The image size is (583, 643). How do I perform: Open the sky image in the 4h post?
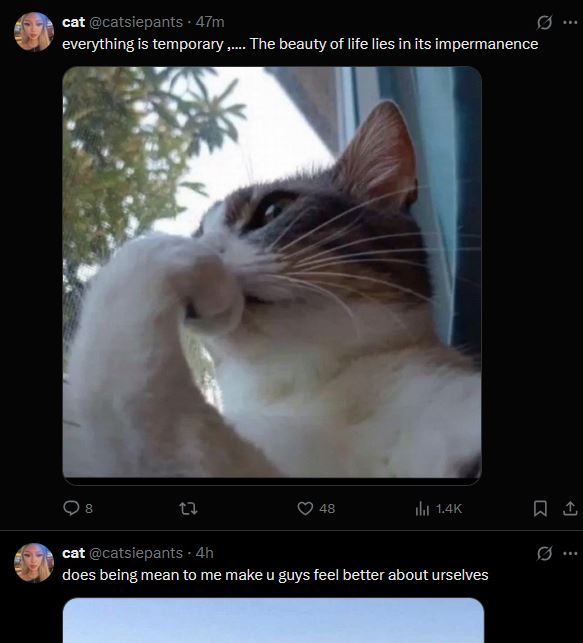pos(273,620)
